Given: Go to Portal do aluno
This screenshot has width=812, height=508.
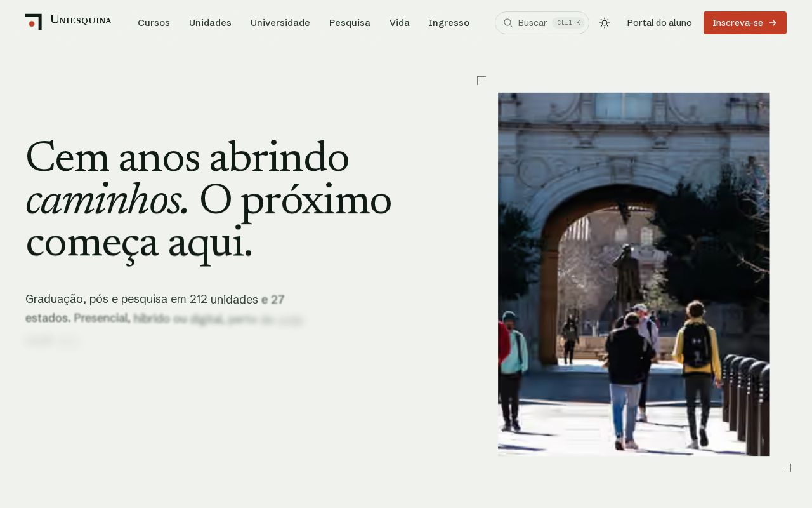Looking at the screenshot, I should [x=659, y=23].
